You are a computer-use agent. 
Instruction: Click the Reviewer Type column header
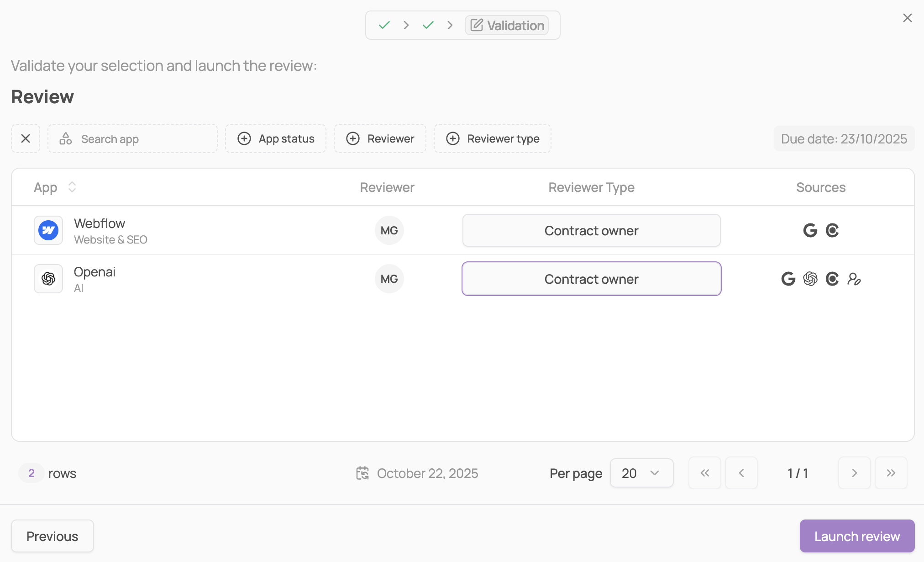[x=591, y=187]
